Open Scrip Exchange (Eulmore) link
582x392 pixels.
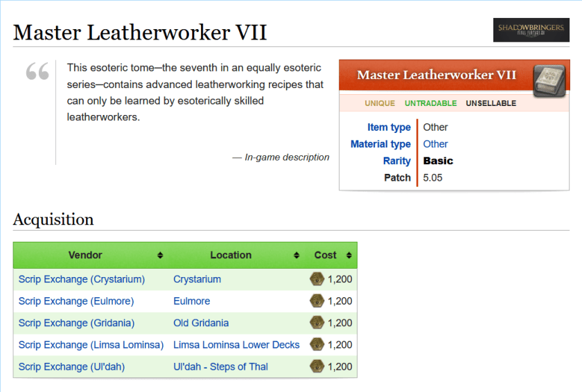76,301
